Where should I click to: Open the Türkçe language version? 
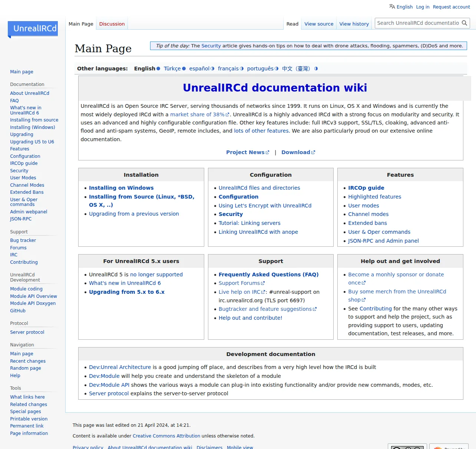coord(172,69)
